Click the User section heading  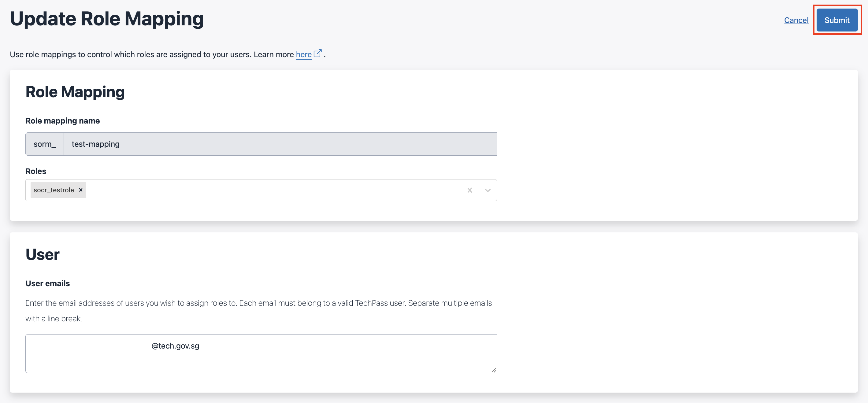click(x=42, y=254)
